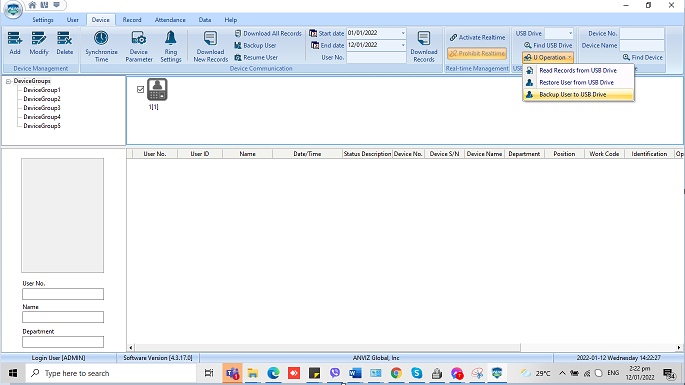Open Microsoft Word from taskbar
The width and height of the screenshot is (685, 385).
click(355, 373)
